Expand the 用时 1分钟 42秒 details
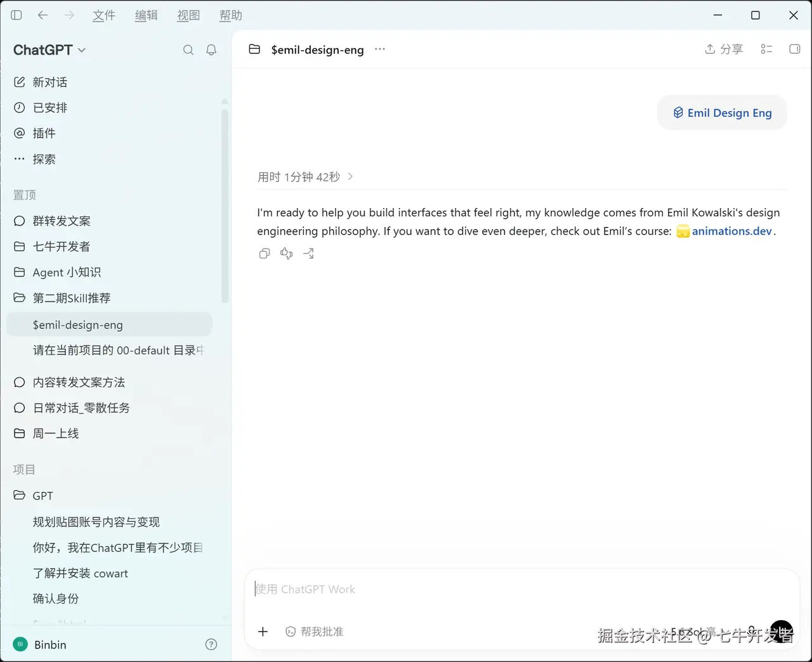Image resolution: width=812 pixels, height=662 pixels. (305, 177)
